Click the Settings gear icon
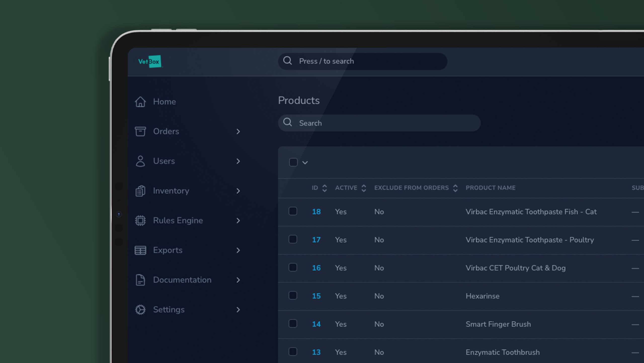644x363 pixels. pyautogui.click(x=140, y=310)
